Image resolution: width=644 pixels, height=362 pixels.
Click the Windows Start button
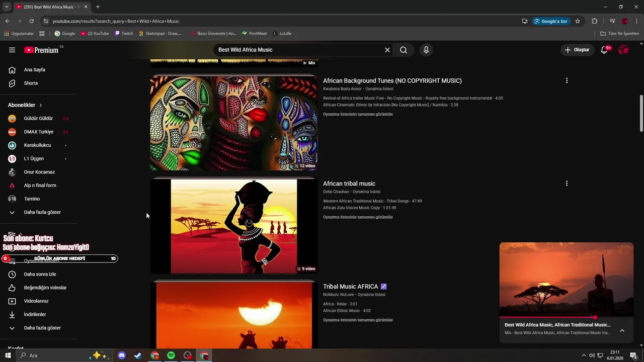click(8, 355)
